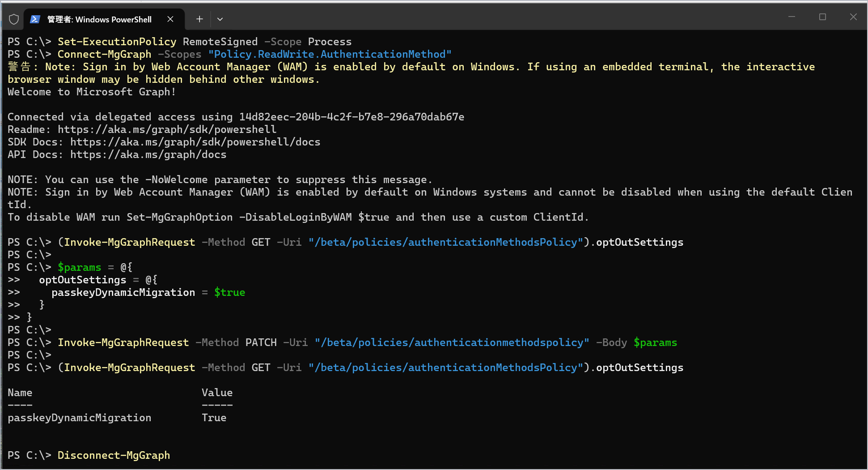
Task: Click the Set-ExecutionPolicy command text
Action: click(117, 42)
